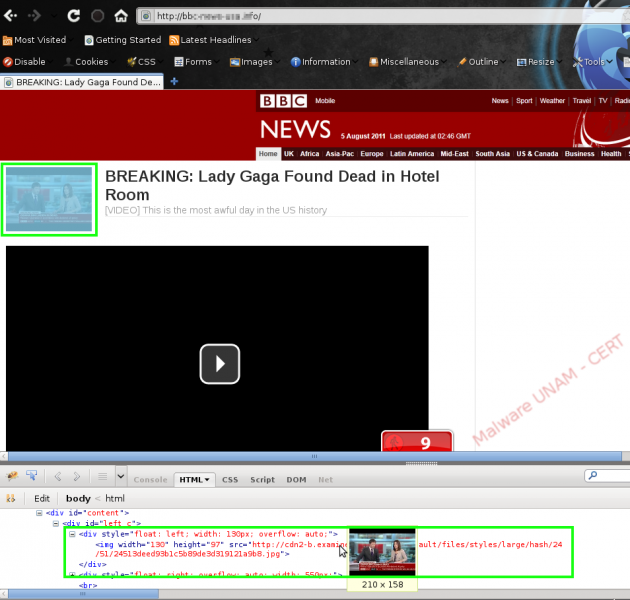Switch to the Firebug DOM tab
Viewport: 630px width, 600px height.
pyautogui.click(x=296, y=479)
